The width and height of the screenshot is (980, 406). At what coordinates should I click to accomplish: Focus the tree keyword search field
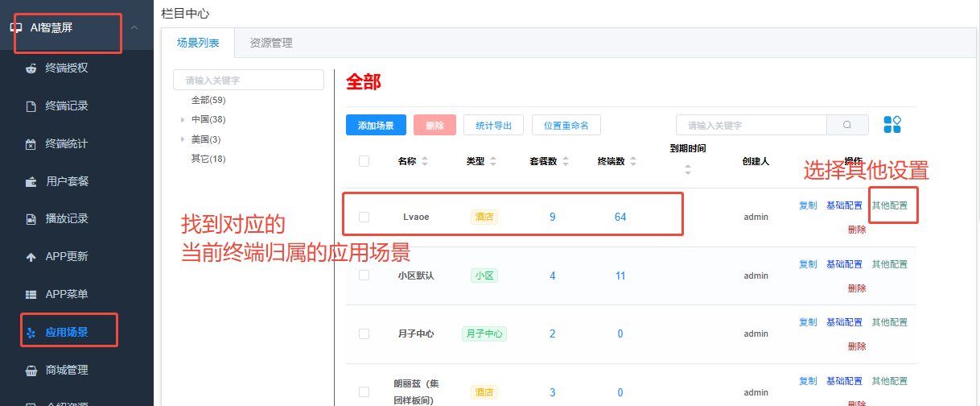pos(249,80)
